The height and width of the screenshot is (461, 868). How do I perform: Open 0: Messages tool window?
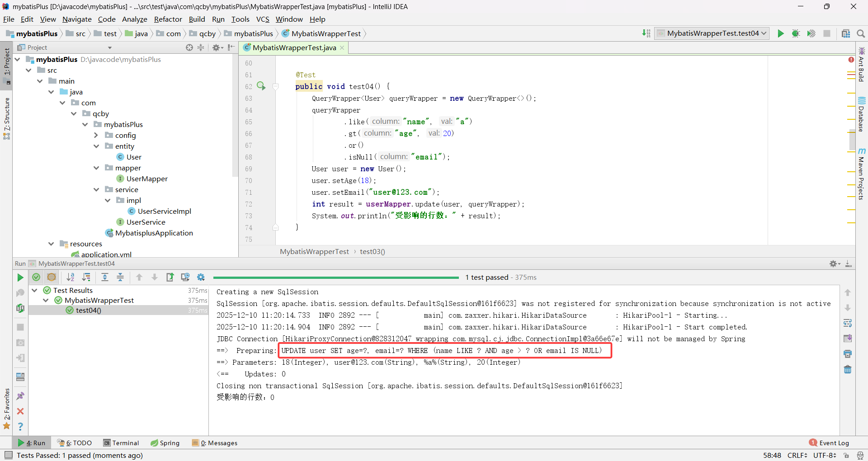click(215, 443)
